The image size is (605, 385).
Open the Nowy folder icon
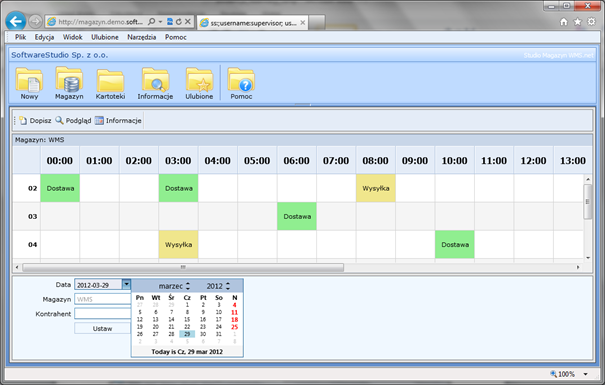(x=29, y=80)
